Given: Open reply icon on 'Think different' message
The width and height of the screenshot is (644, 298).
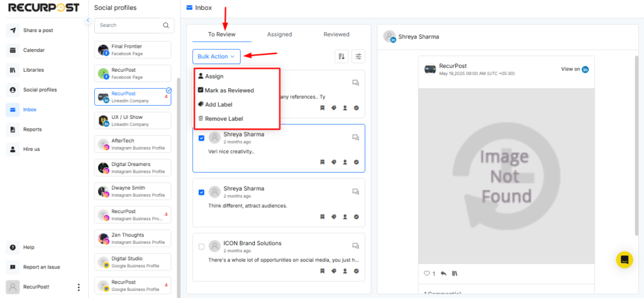Looking at the screenshot, I should pos(356,192).
